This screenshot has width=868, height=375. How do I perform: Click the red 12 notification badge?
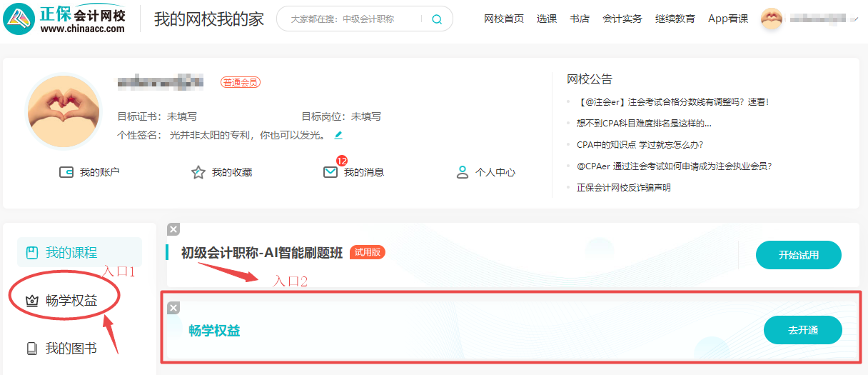coord(341,161)
